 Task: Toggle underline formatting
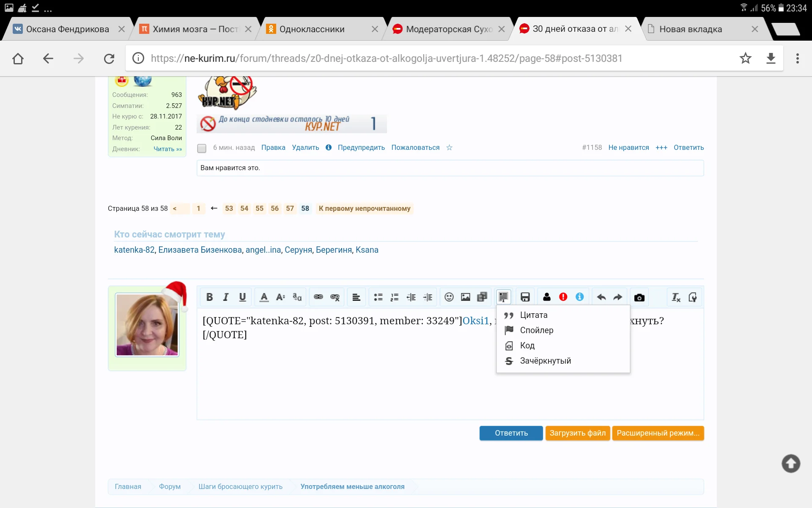pyautogui.click(x=242, y=297)
